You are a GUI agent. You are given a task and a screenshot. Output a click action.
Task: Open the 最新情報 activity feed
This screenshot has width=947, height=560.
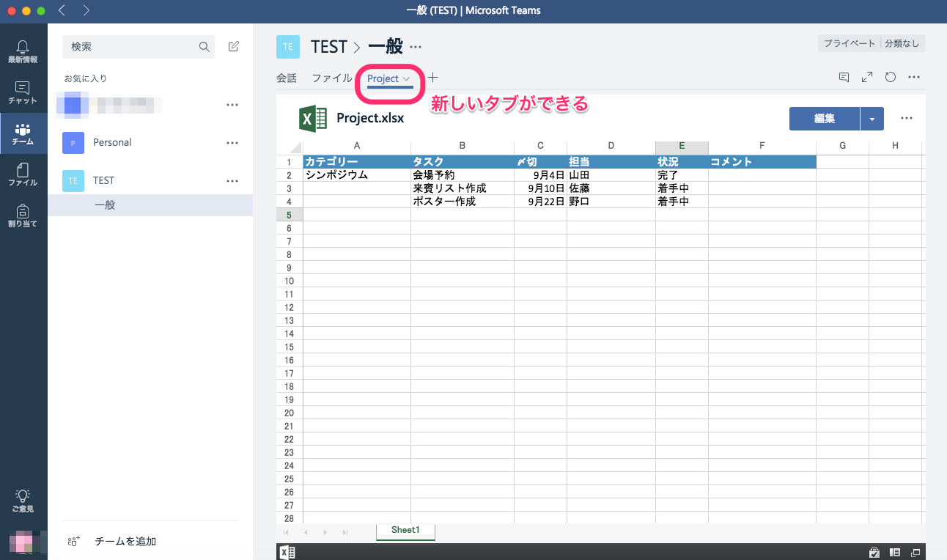click(x=23, y=52)
